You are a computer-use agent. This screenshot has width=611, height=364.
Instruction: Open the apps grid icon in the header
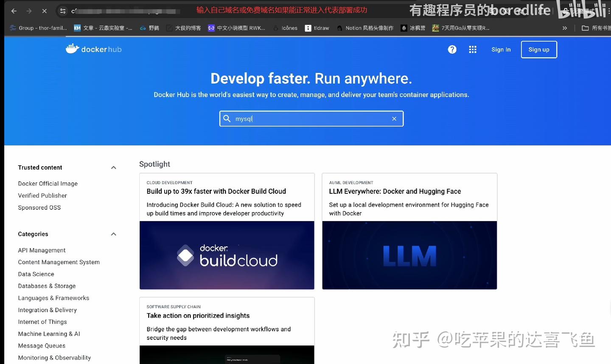[x=473, y=49]
